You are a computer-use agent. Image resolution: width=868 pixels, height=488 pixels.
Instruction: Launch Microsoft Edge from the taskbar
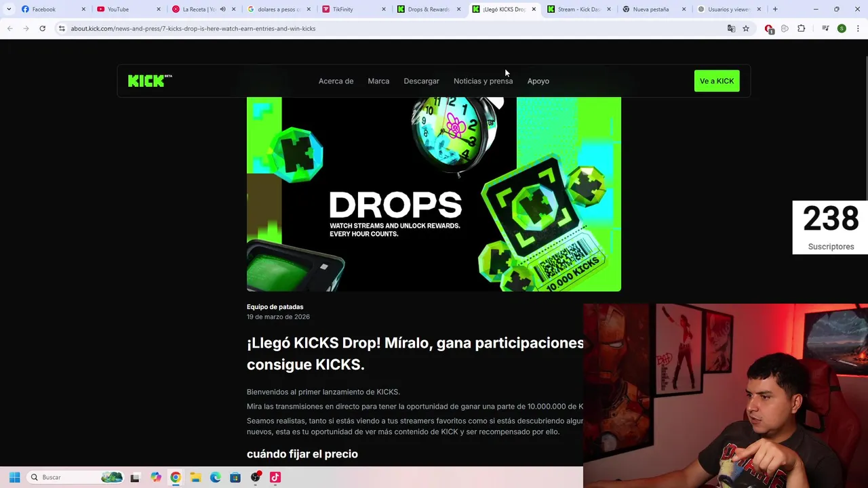click(216, 477)
